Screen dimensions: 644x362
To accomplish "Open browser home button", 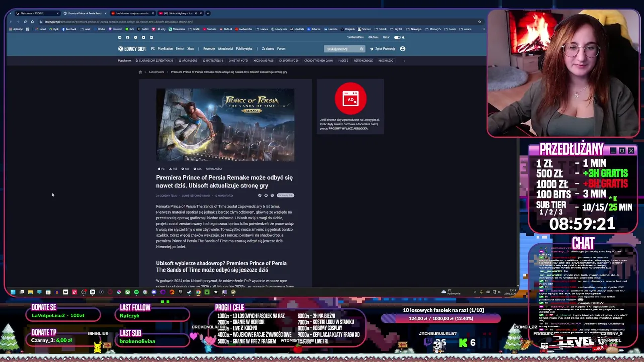I will point(32,22).
